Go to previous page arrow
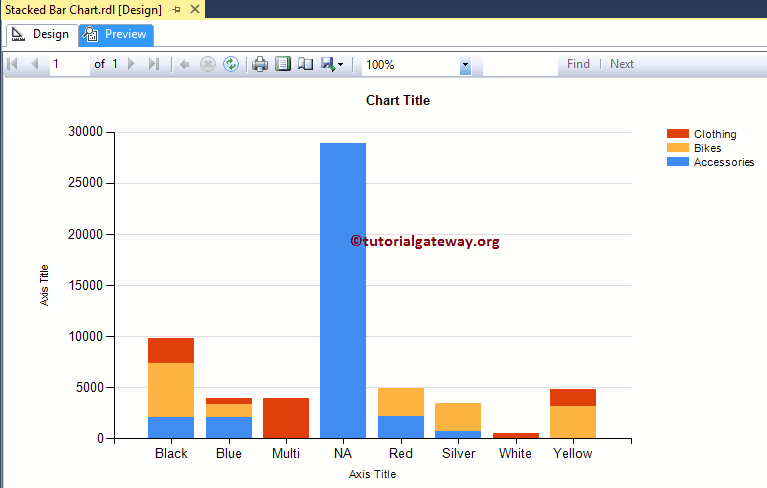 tap(35, 64)
